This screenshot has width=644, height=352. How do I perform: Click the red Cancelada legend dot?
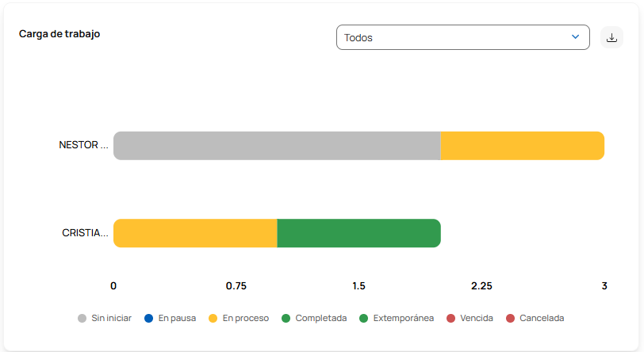point(510,318)
